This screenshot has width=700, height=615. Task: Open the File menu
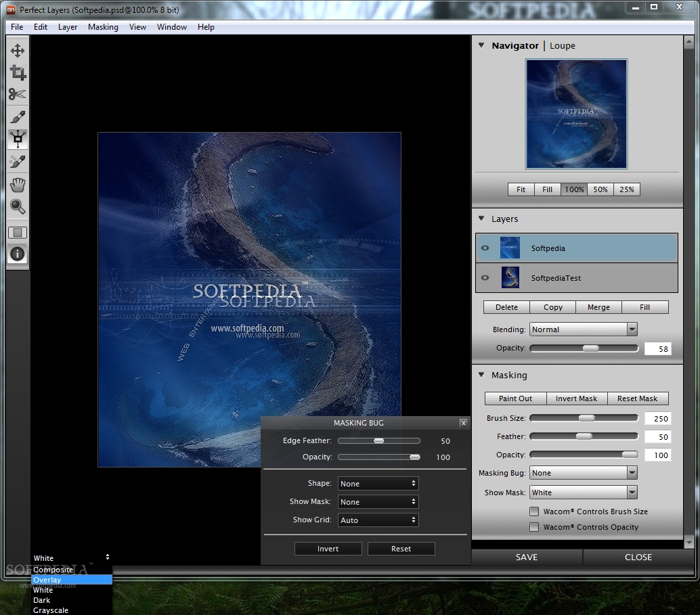pos(17,27)
